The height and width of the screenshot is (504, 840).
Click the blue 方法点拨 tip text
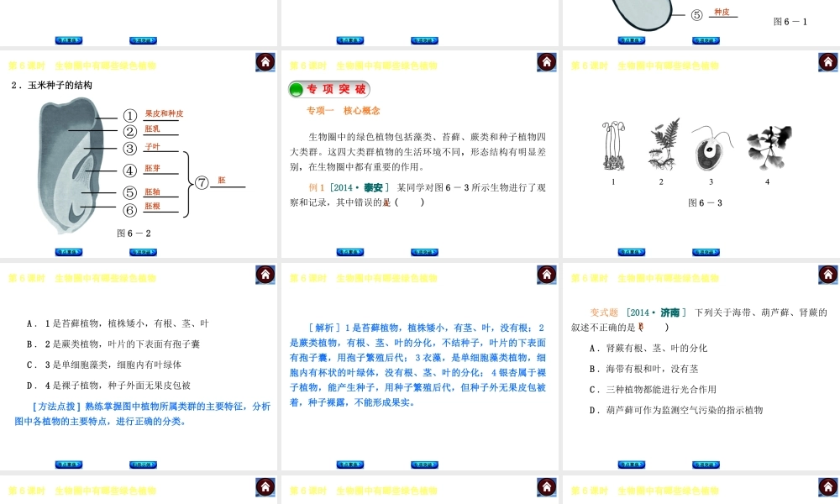click(143, 414)
